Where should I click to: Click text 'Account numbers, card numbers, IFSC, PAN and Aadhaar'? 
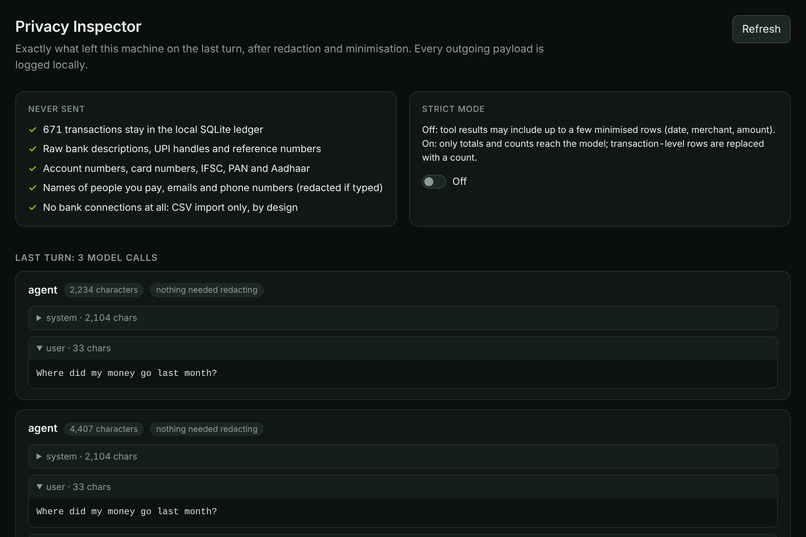(176, 169)
